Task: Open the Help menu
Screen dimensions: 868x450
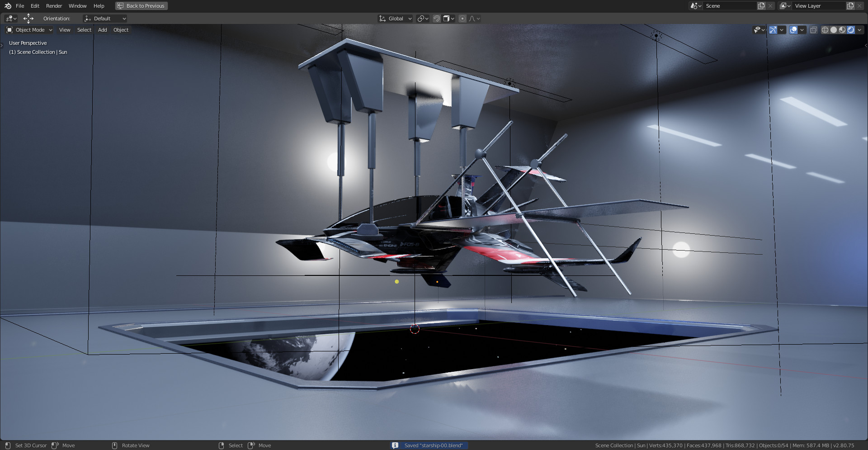Action: (x=99, y=6)
